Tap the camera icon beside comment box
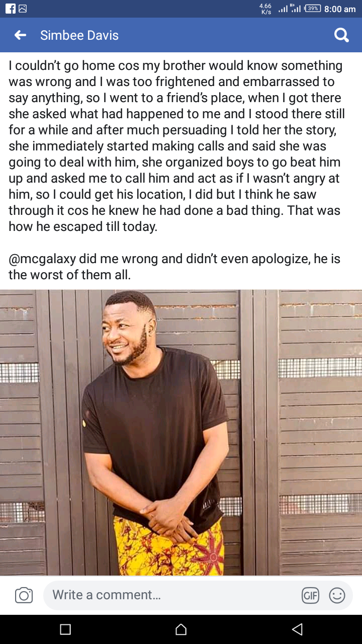Screen dimensions: 362x644 coord(24,595)
